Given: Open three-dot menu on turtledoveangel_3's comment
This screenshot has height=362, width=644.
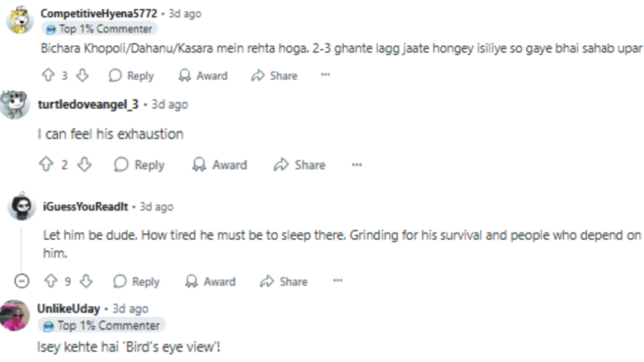Looking at the screenshot, I should tap(357, 164).
